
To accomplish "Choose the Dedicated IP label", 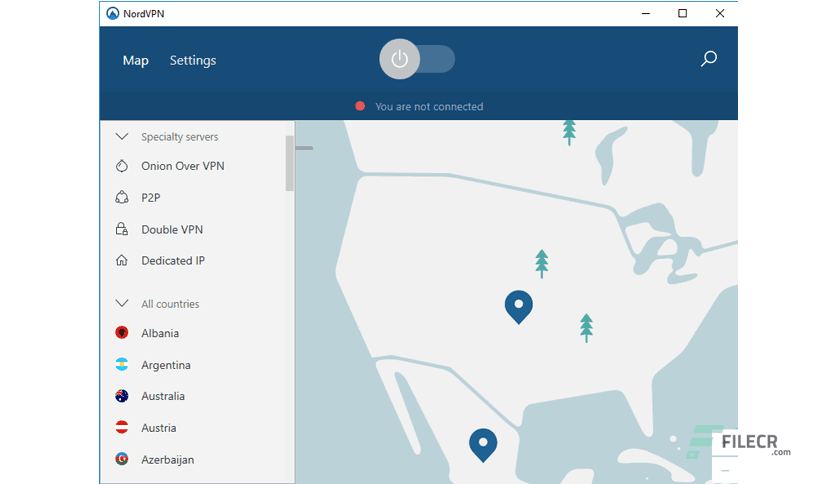I will [x=173, y=261].
